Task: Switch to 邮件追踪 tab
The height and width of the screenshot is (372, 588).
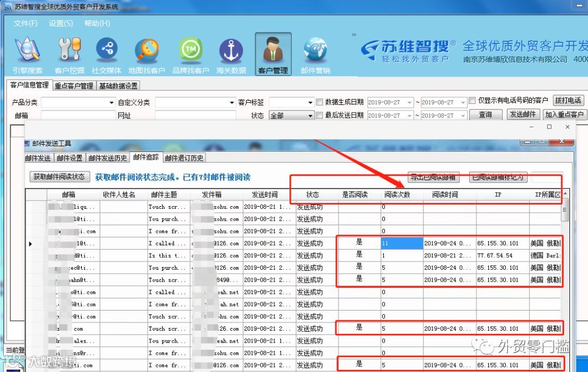Action: pos(146,157)
